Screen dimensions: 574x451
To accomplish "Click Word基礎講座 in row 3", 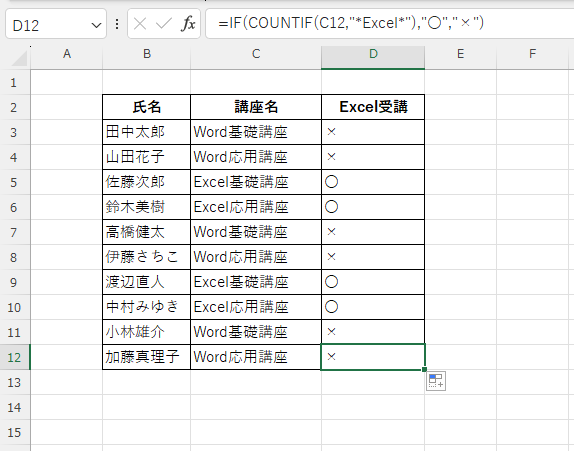I will [x=256, y=132].
